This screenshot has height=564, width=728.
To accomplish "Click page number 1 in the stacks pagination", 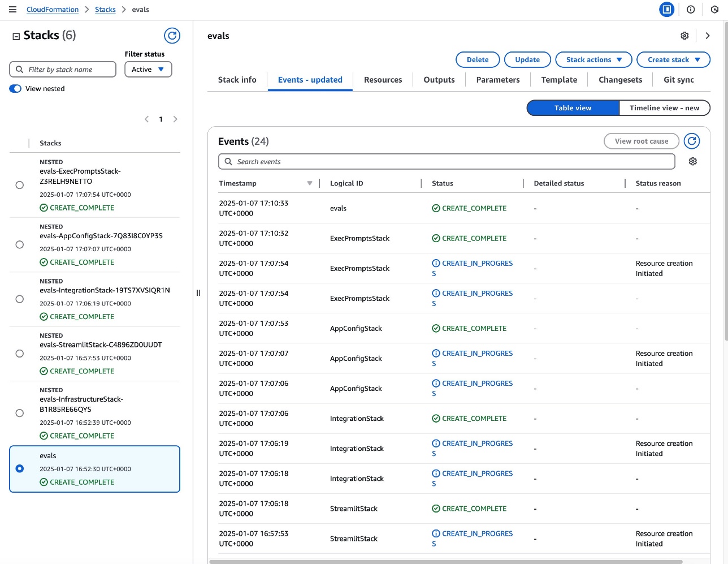I will pyautogui.click(x=161, y=119).
